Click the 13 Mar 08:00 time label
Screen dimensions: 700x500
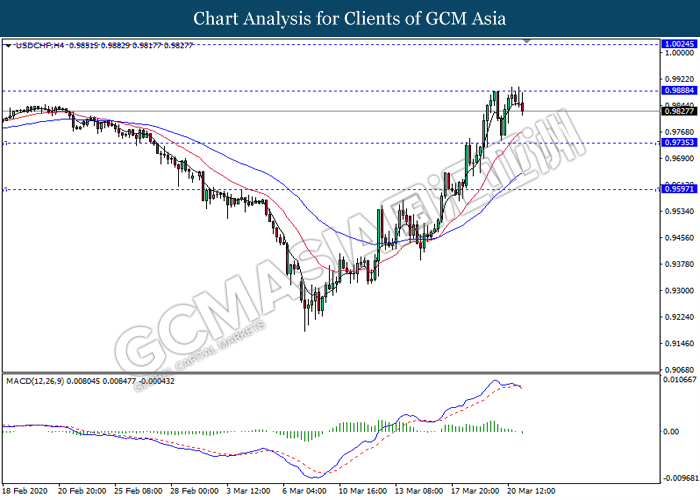tap(419, 491)
